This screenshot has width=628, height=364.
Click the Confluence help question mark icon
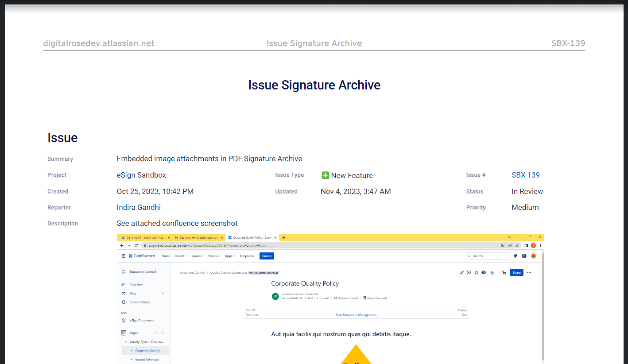[524, 256]
